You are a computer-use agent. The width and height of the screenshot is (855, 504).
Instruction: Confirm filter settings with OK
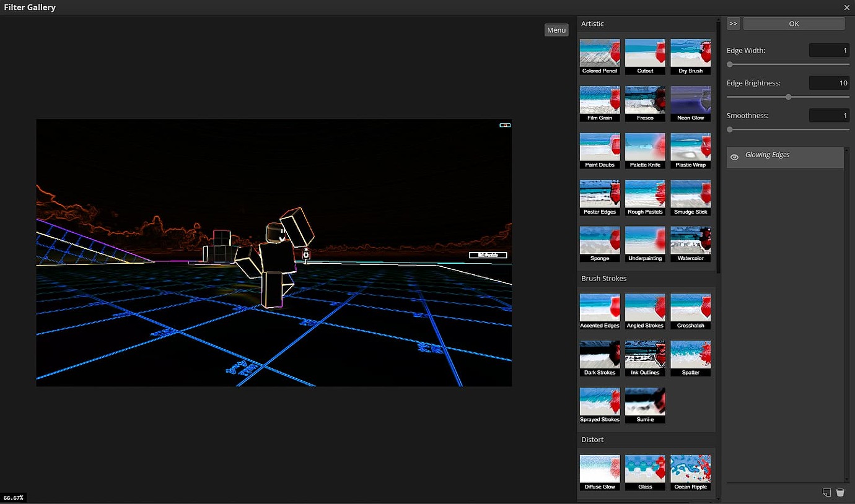pos(794,23)
